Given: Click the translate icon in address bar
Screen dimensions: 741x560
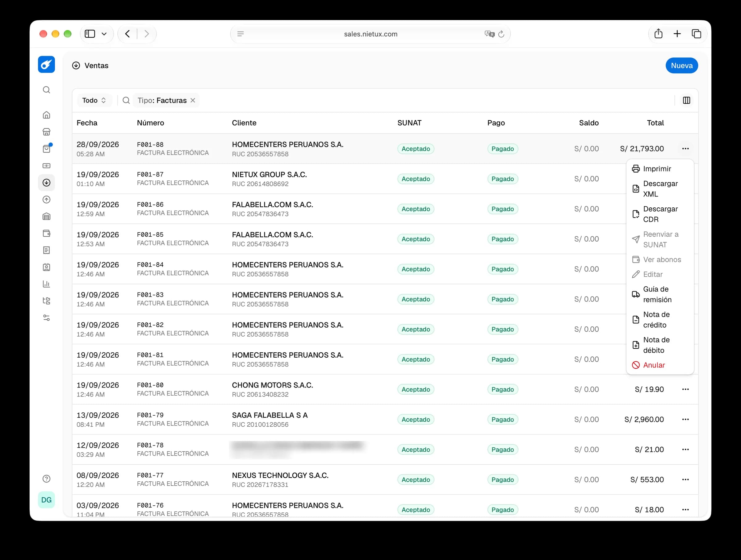Looking at the screenshot, I should [x=489, y=34].
